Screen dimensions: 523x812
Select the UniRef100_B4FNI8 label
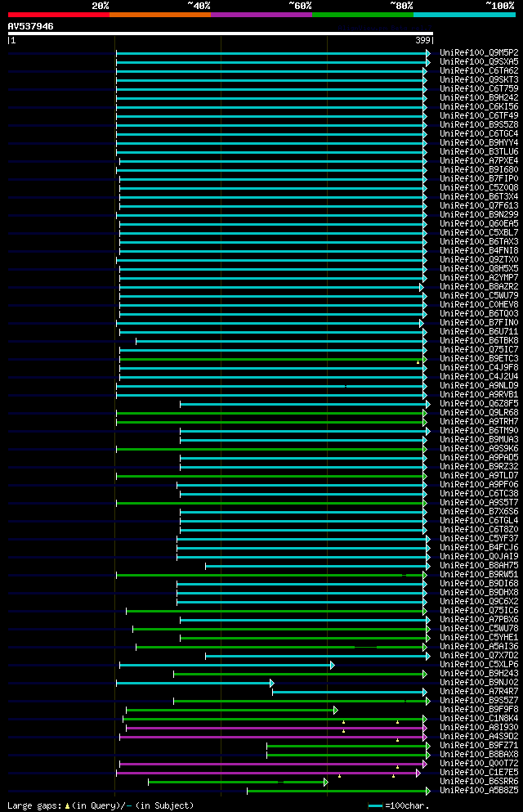[479, 251]
